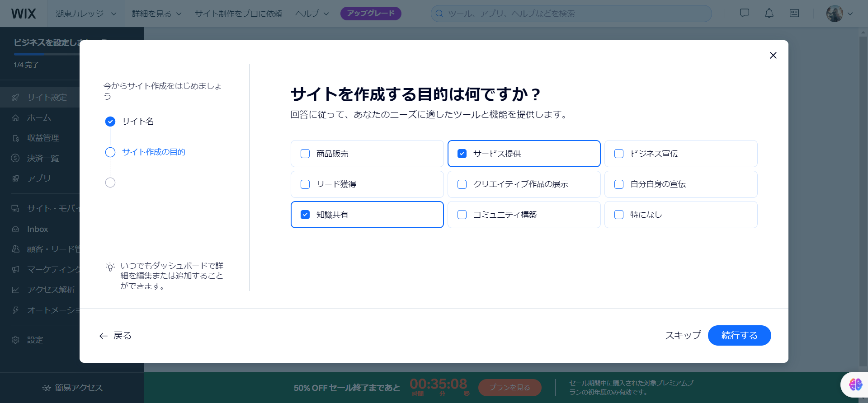Click the 簡易アクセス star icon
868x403 pixels.
46,388
